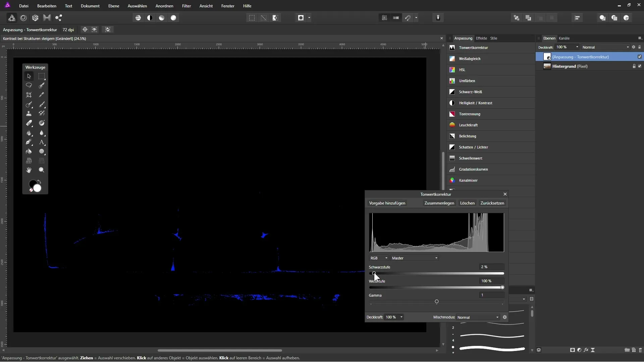Open Ebenen panel options menu
The height and width of the screenshot is (362, 644).
pos(640,38)
